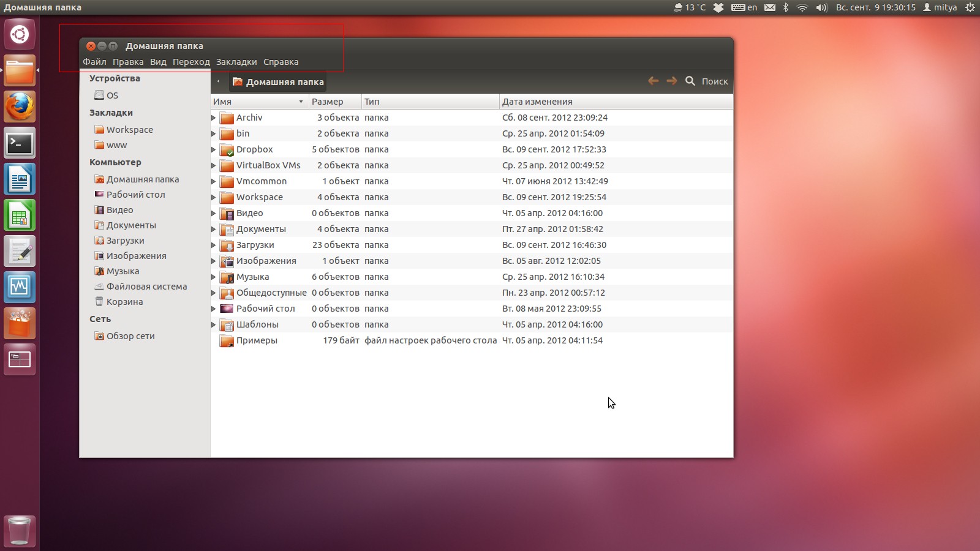
Task: Open Корзина in the sidebar
Action: [x=119, y=302]
